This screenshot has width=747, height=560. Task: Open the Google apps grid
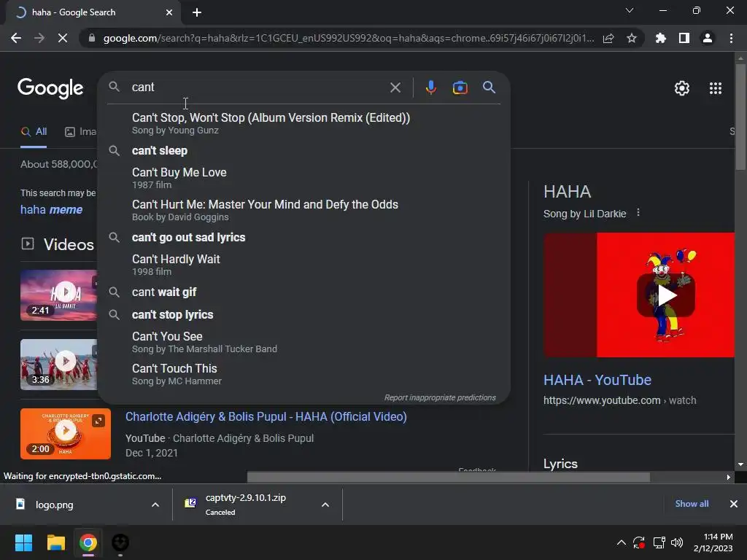click(x=715, y=88)
